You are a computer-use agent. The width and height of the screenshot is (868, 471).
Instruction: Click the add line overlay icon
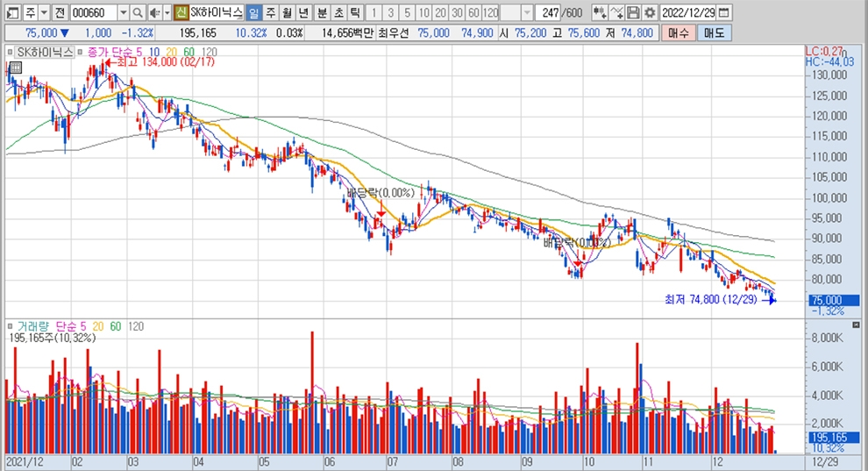click(617, 13)
